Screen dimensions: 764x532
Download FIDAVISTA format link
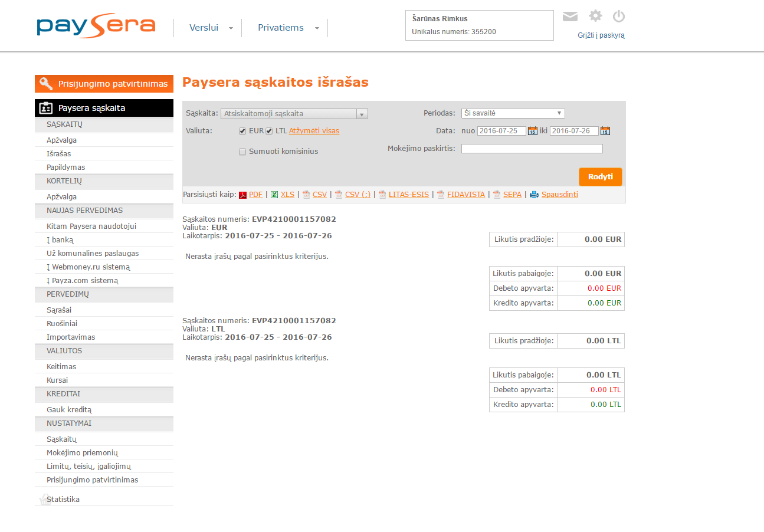(466, 195)
